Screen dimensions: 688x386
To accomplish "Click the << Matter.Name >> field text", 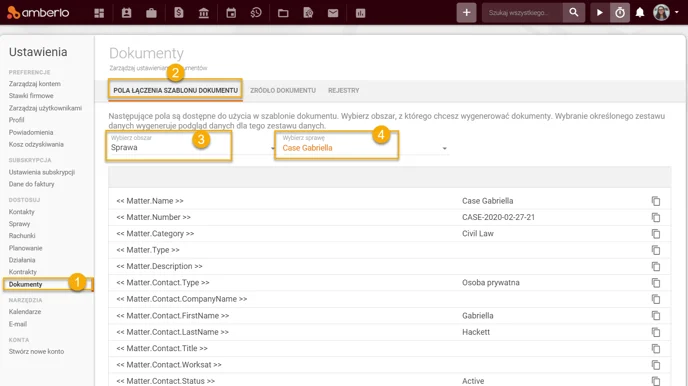I will [x=150, y=201].
